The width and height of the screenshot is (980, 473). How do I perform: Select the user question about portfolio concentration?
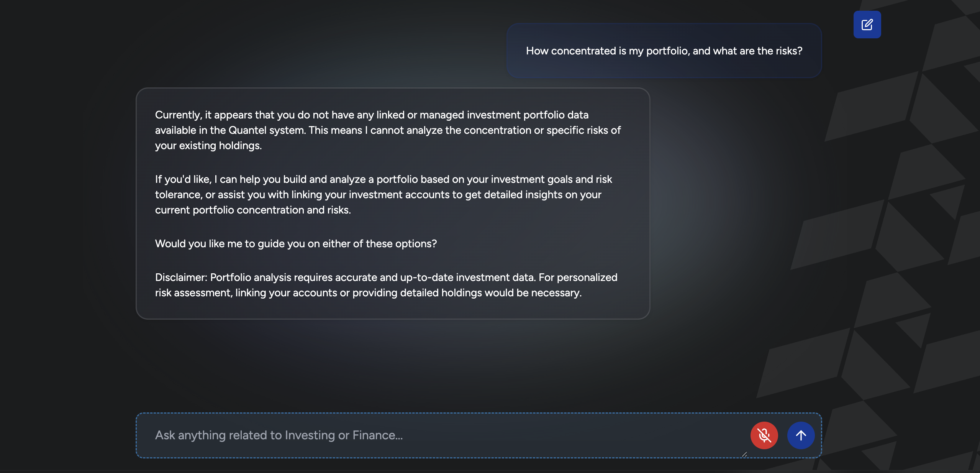(x=664, y=51)
